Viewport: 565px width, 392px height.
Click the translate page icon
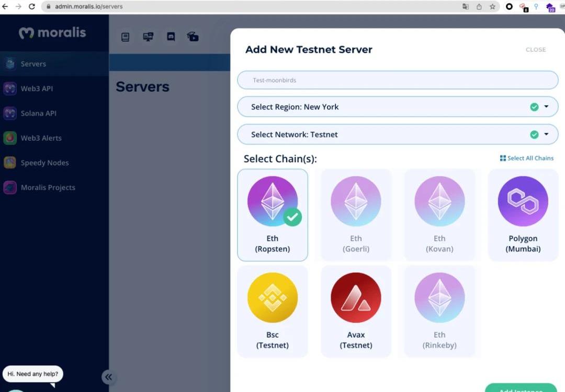tap(466, 6)
